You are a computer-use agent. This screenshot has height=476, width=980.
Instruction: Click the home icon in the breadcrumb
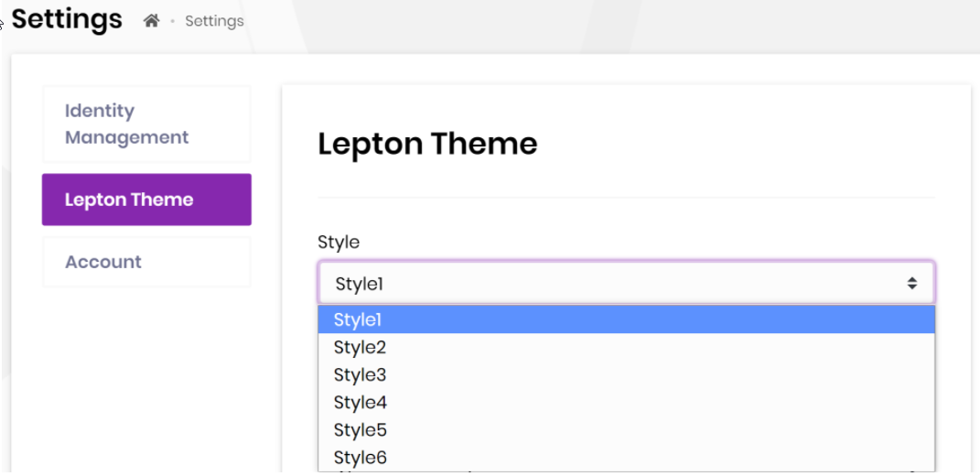coord(151,20)
